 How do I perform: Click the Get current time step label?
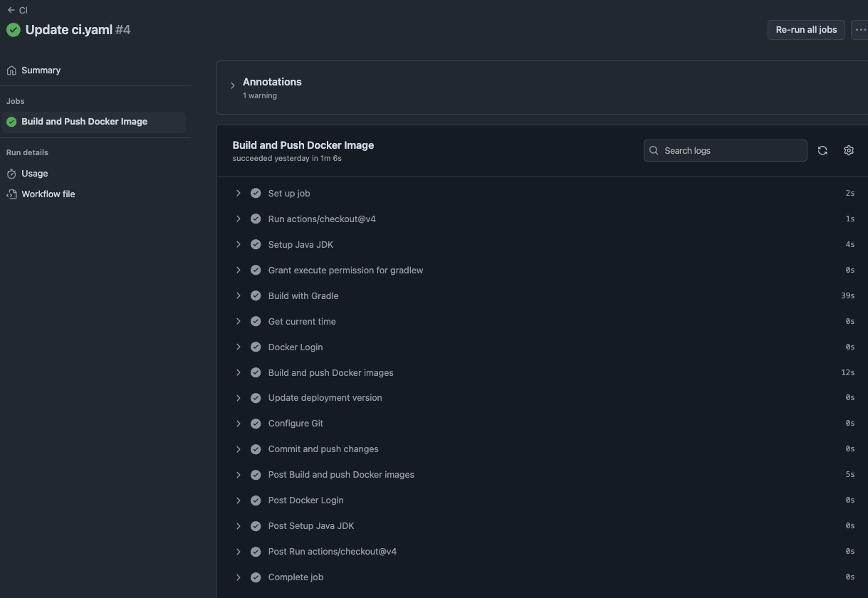[x=302, y=321]
